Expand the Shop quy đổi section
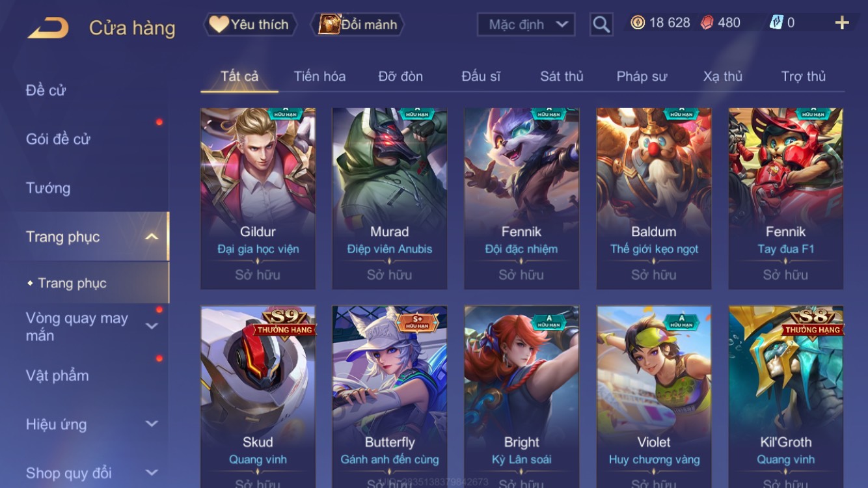This screenshot has width=868, height=488. tap(152, 473)
